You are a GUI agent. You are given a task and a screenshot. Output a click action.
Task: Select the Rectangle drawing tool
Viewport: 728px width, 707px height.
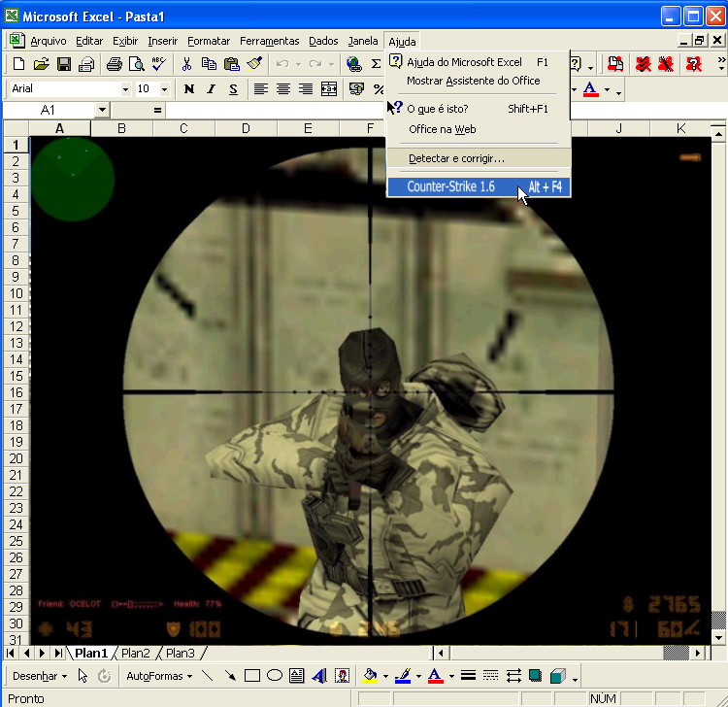(252, 675)
